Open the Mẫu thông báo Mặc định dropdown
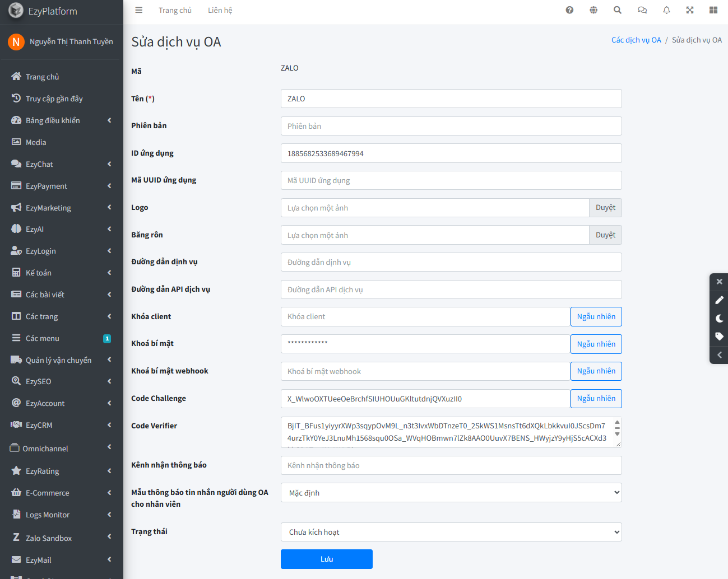728x579 pixels. click(x=451, y=493)
